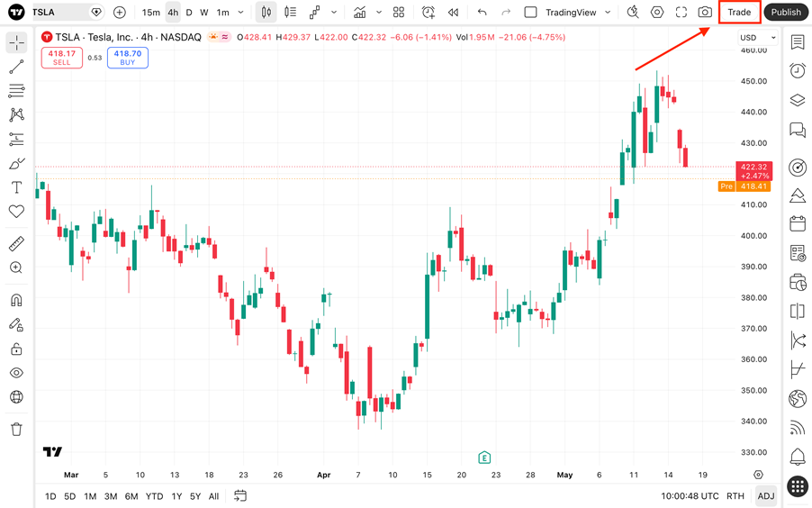Create an alert from top toolbar
Viewport: 812px width, 508px height.
click(429, 12)
